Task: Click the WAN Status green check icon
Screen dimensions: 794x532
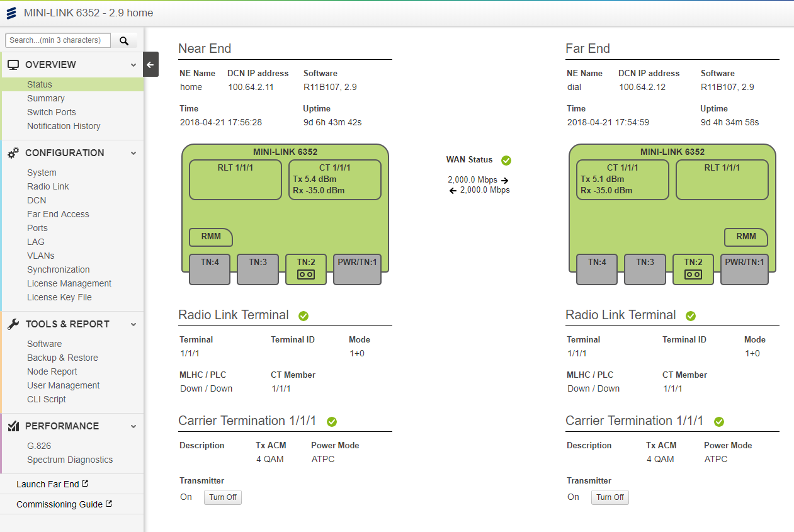Action: pos(506,161)
